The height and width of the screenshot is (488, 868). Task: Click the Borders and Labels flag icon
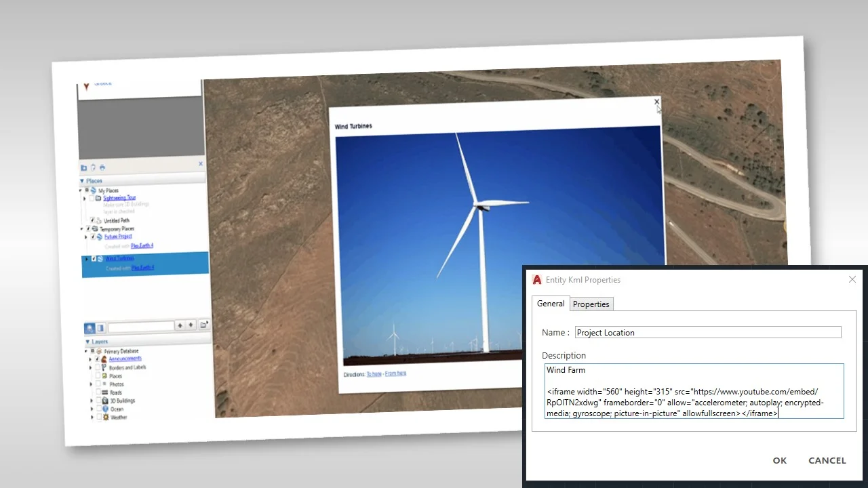104,367
